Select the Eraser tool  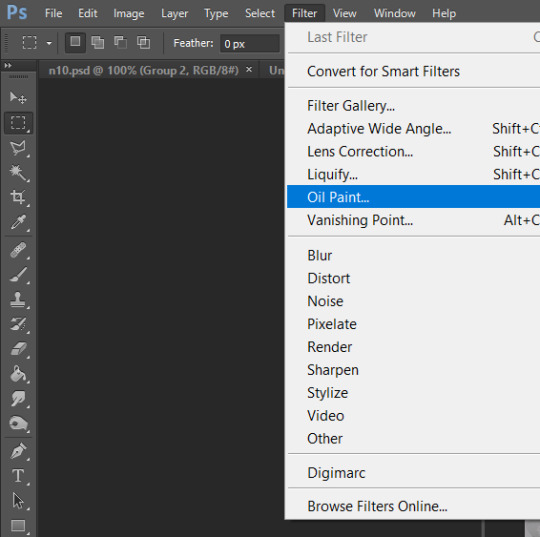tap(18, 349)
